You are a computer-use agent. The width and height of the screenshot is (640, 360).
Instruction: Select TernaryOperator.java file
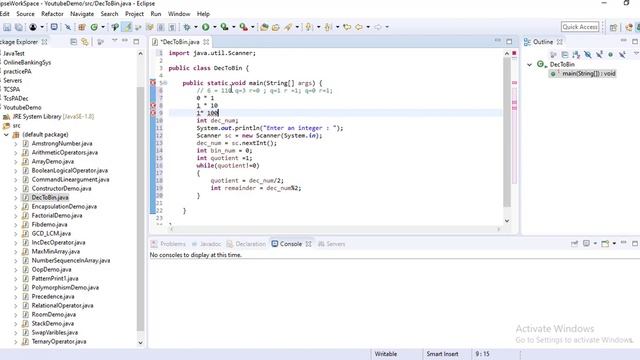click(x=59, y=342)
